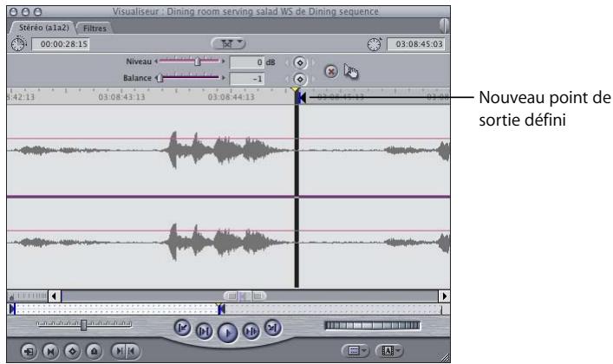This screenshot has height=364, width=613.
Task: Click the purple pan line between channels
Action: [x=228, y=196]
